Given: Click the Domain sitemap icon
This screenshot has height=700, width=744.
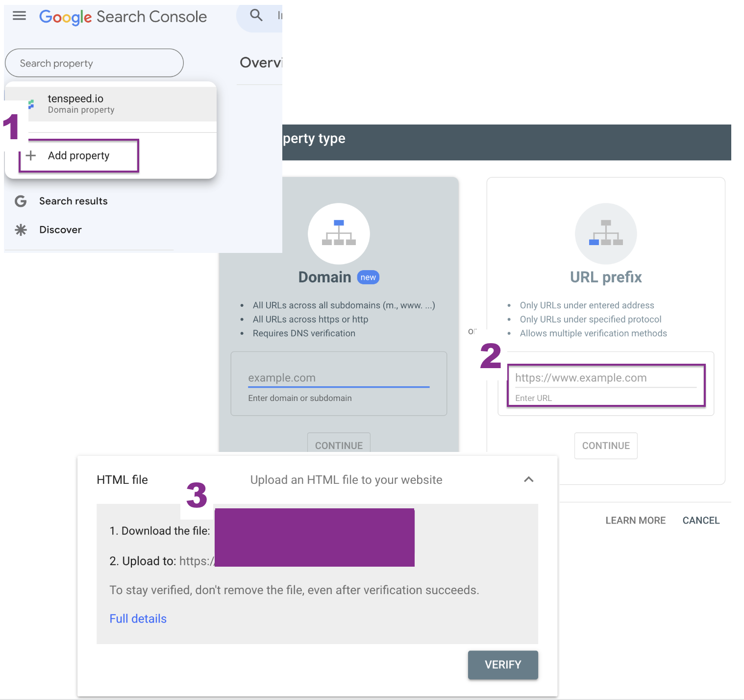Looking at the screenshot, I should 339,233.
